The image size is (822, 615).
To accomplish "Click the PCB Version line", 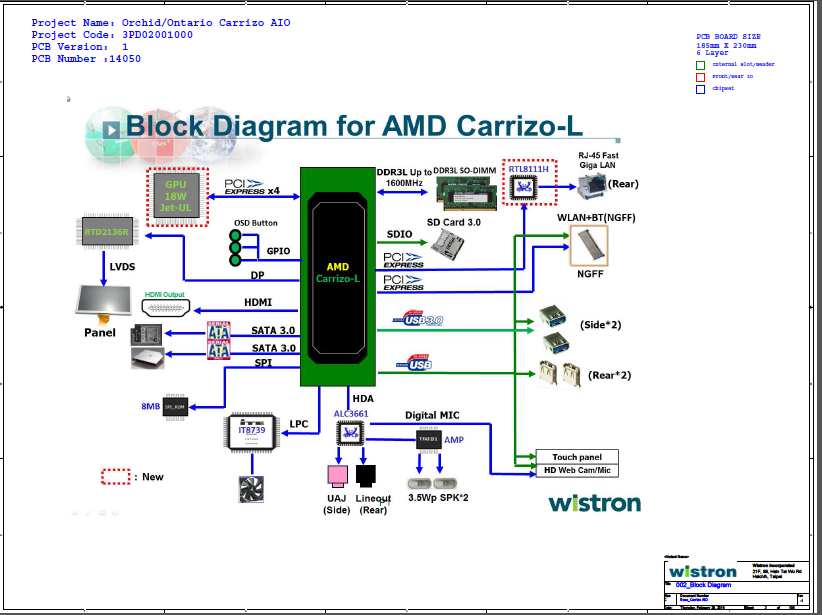I will (x=80, y=47).
